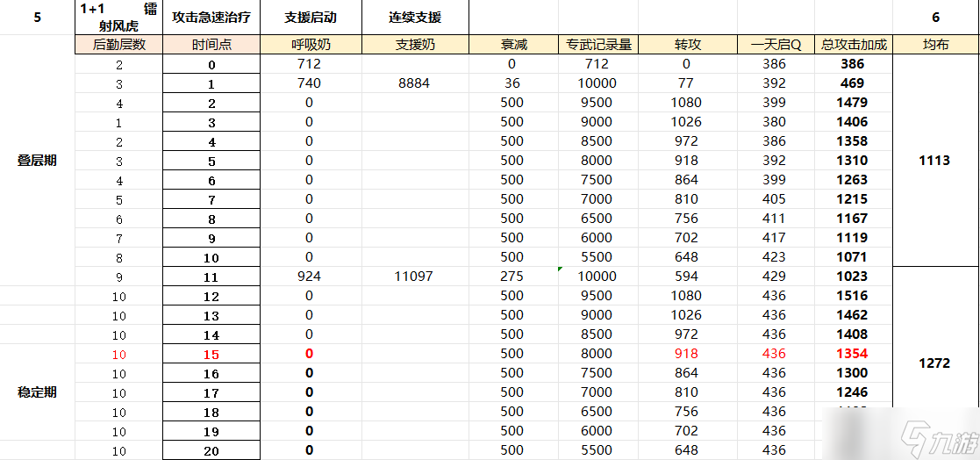Select the total attack bonus 1406
Image resolution: width=980 pixels, height=460 pixels.
click(x=852, y=122)
